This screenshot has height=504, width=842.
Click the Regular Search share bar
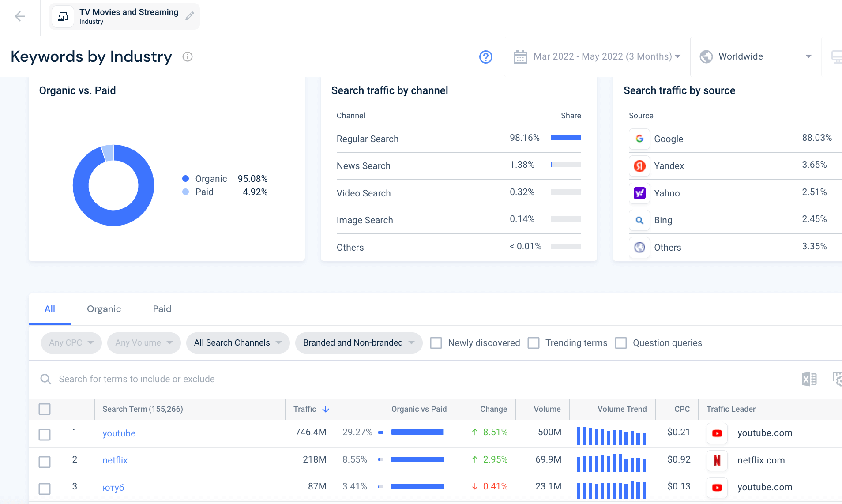[566, 138]
